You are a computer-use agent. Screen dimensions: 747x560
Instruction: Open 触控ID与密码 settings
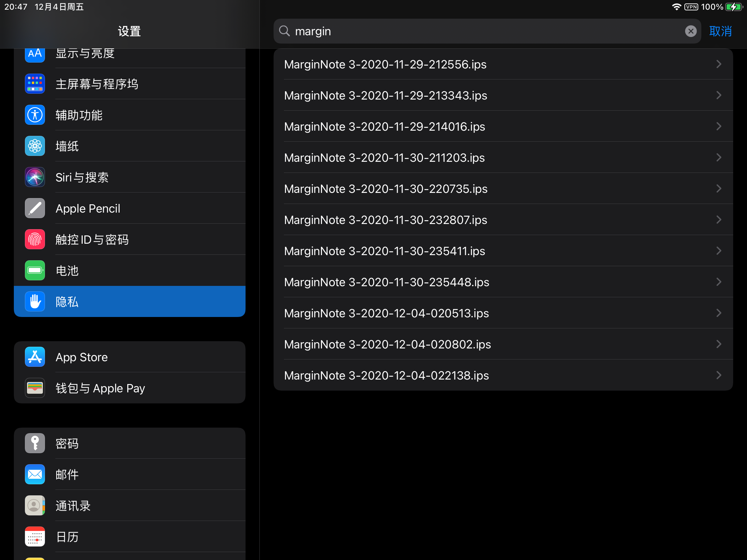tap(130, 239)
